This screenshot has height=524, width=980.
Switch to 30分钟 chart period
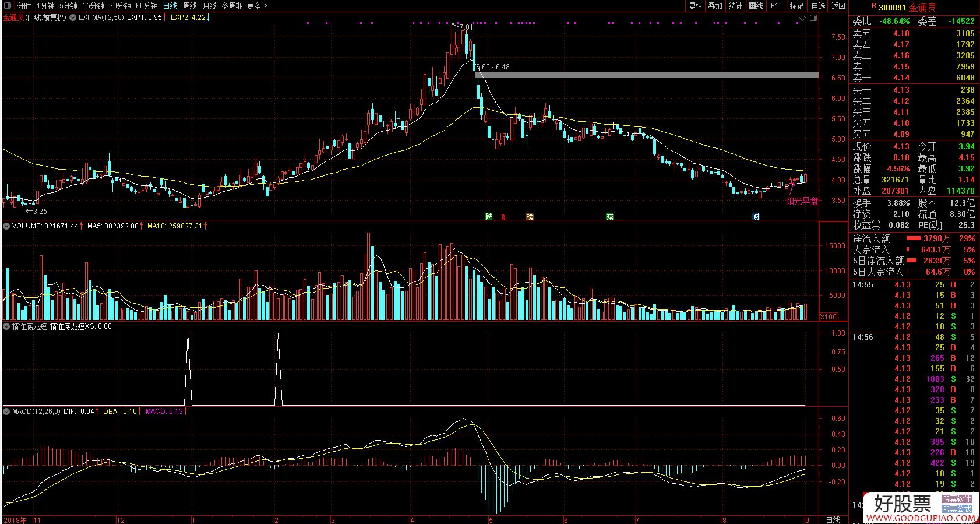(120, 6)
